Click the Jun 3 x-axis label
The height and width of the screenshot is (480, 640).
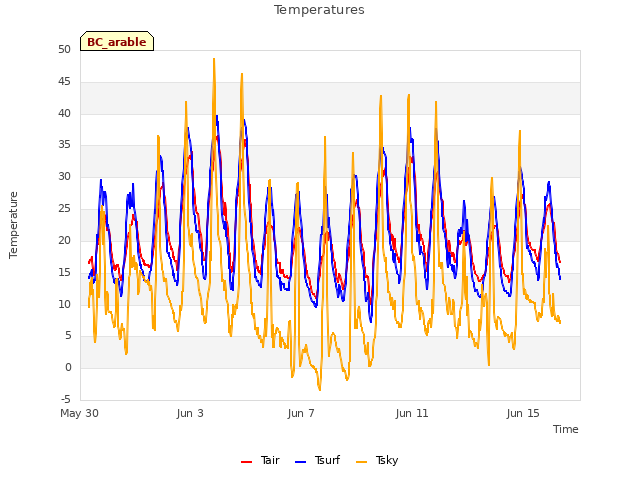pos(190,413)
